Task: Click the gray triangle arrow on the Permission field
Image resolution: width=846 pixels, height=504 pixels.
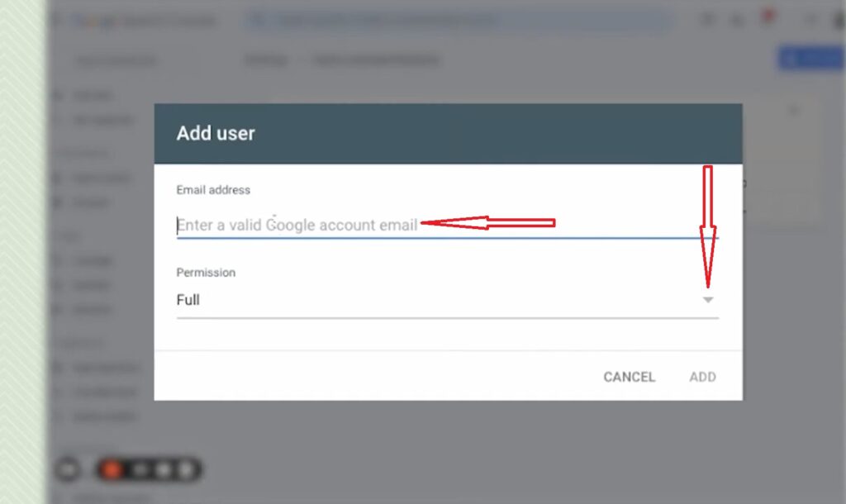Action: pyautogui.click(x=708, y=300)
